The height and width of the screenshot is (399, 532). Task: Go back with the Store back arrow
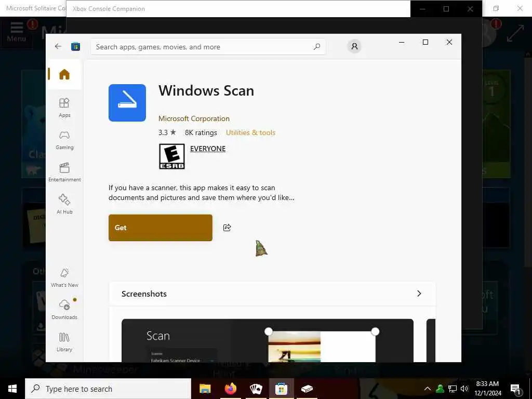pyautogui.click(x=58, y=46)
